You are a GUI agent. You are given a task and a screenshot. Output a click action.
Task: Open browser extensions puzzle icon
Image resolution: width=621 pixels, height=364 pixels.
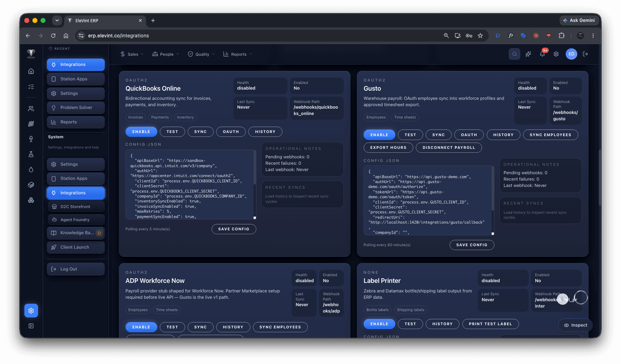(x=562, y=36)
